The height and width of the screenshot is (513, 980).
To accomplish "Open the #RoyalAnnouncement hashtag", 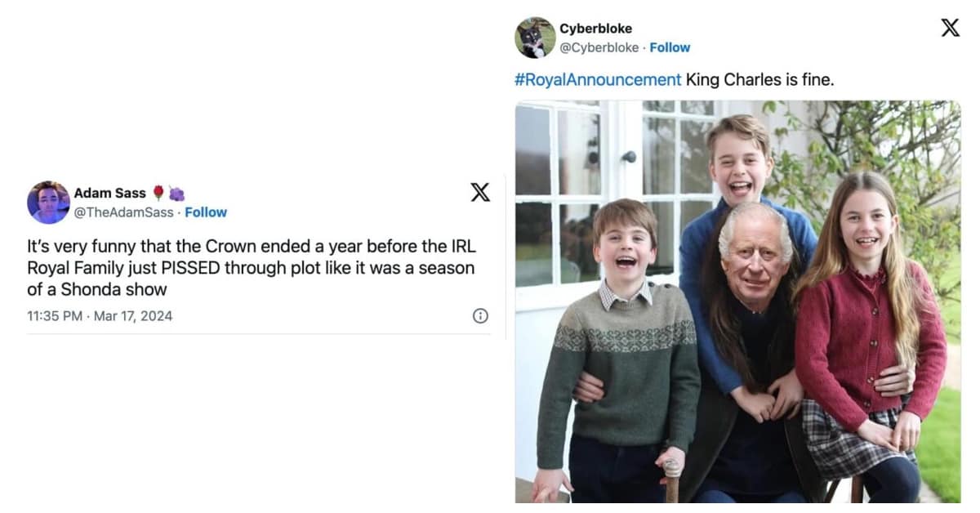I will coord(598,80).
